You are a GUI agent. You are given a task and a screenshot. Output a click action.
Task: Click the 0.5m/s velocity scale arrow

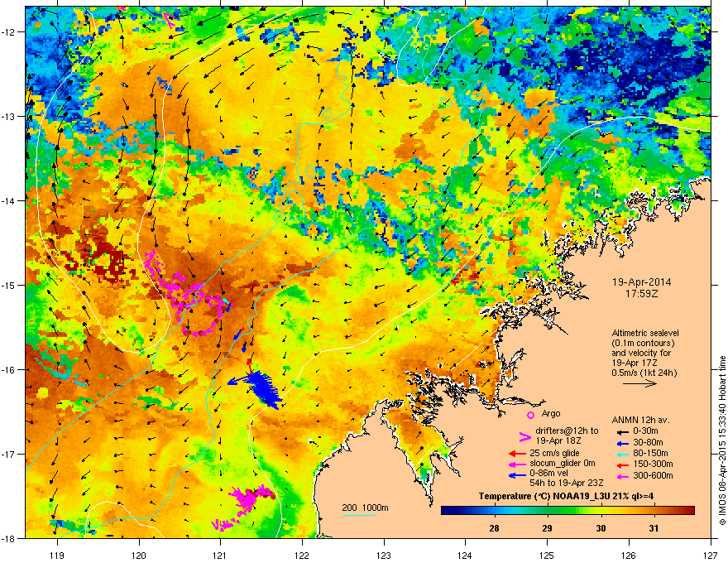pyautogui.click(x=639, y=383)
